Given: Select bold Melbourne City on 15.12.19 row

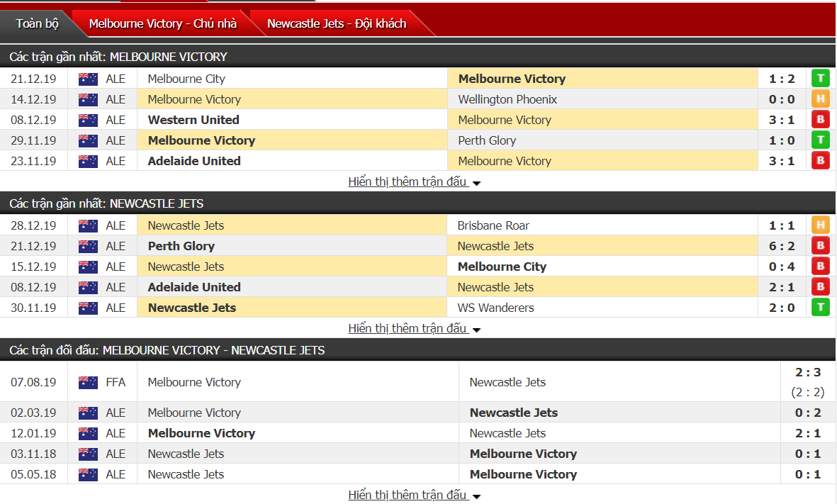Looking at the screenshot, I should (x=502, y=267).
